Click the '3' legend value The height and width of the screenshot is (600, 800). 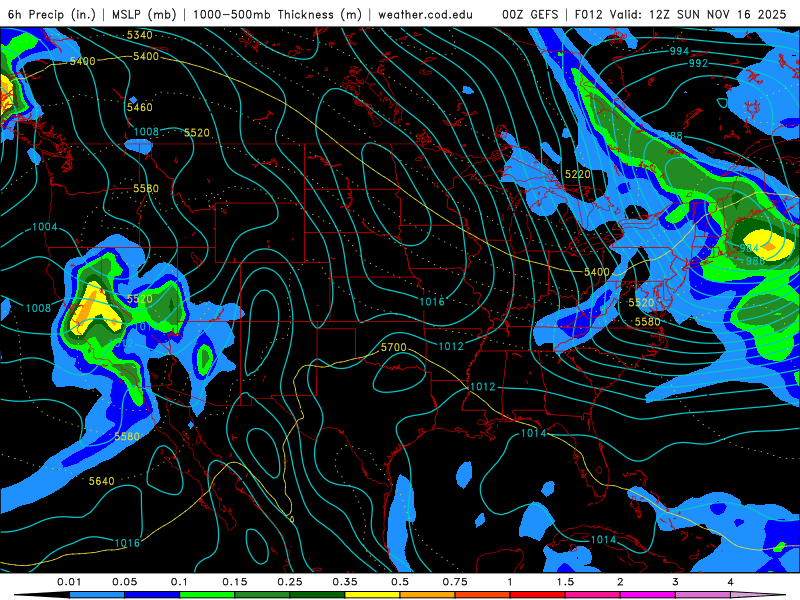coord(675,582)
